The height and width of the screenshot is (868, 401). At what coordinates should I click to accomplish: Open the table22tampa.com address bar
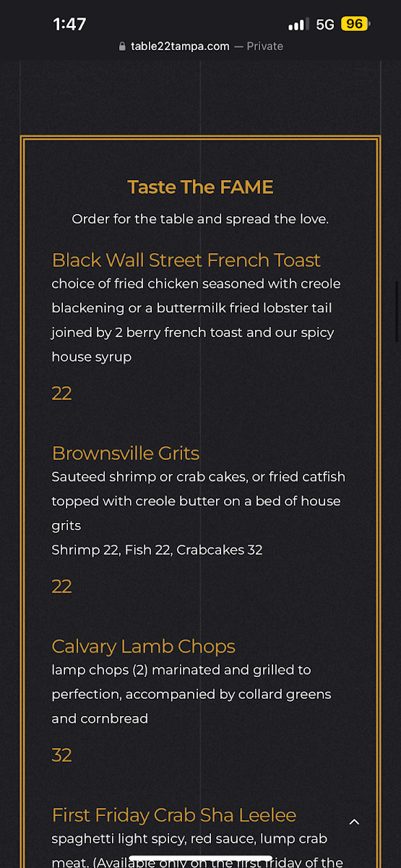coord(180,46)
